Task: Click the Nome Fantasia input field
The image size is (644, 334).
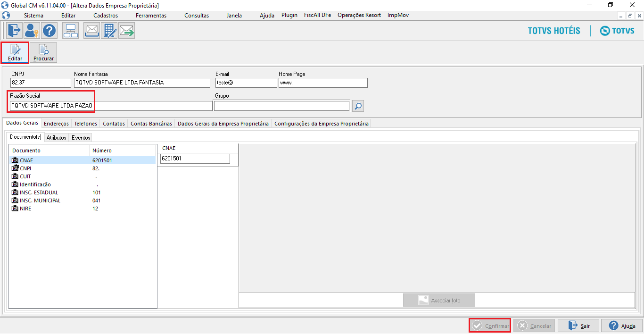Action: [141, 83]
